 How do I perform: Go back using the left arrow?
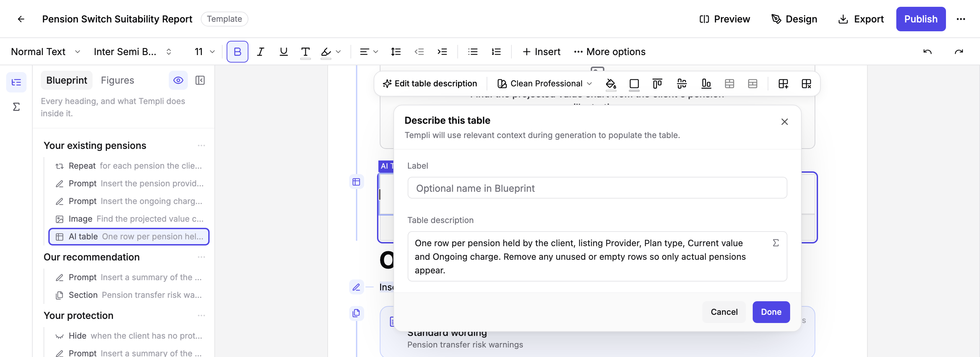pos(21,19)
